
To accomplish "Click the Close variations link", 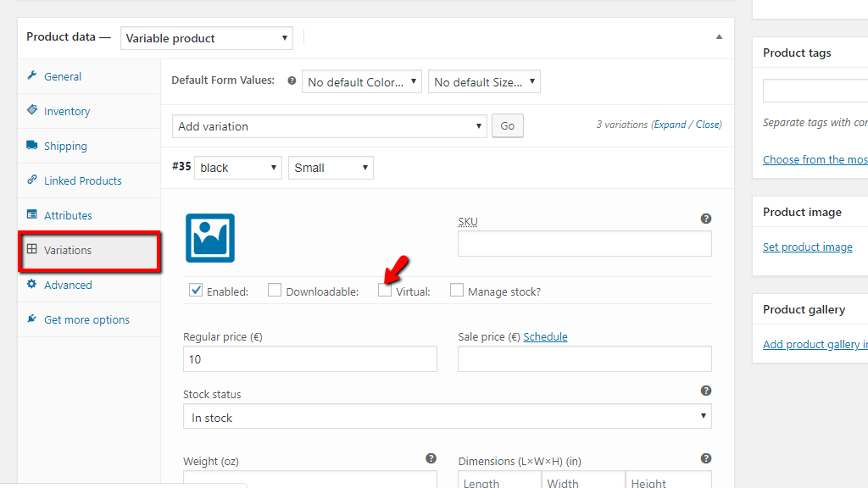I will click(x=708, y=125).
